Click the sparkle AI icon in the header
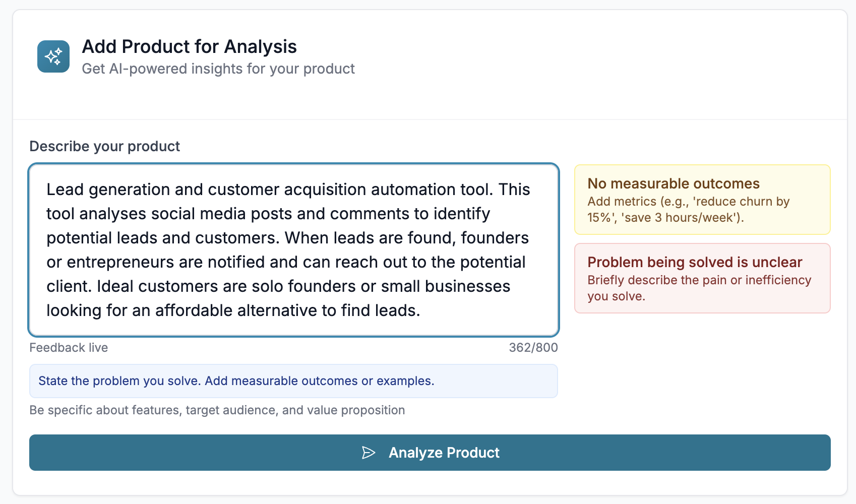 pyautogui.click(x=53, y=56)
